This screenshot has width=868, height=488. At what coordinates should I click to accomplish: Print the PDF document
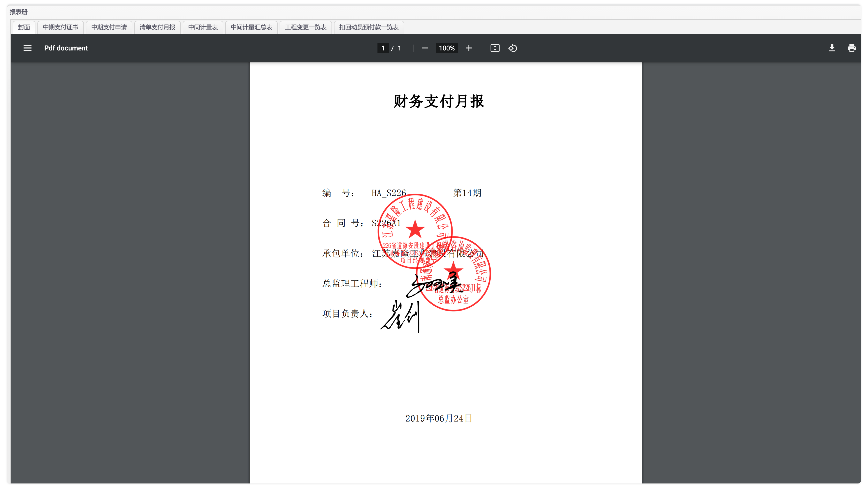(851, 48)
